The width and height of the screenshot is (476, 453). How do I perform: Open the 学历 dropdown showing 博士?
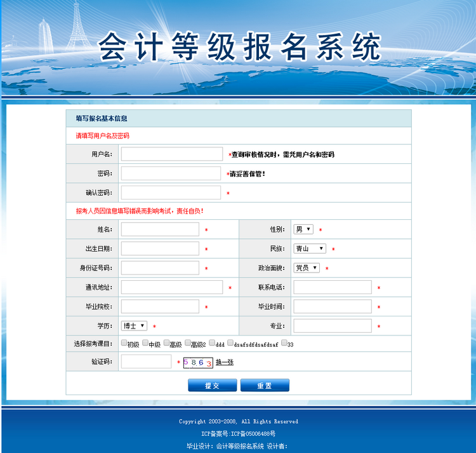(134, 326)
